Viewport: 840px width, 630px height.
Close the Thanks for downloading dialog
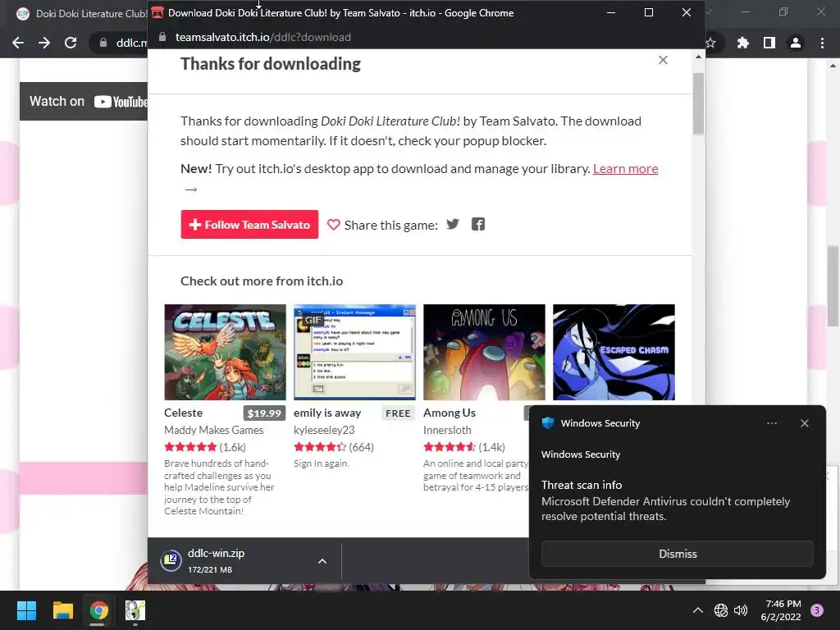tap(663, 60)
